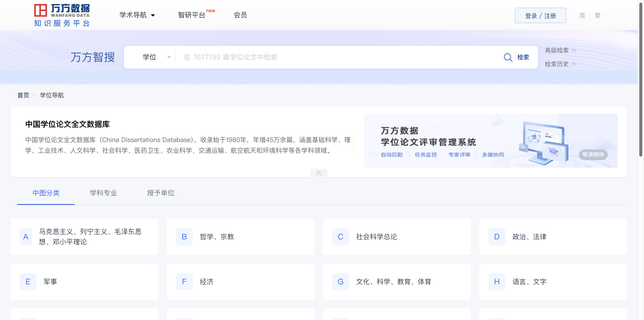
Task: Click the 检索 search button text
Action: 523,57
